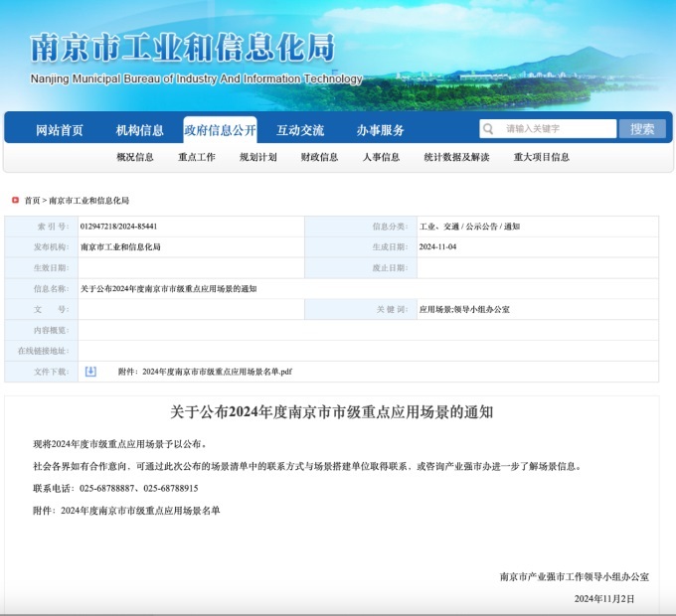Download the 2024年度南京市市级重点应用场景名单.pdf attachment

click(x=218, y=372)
